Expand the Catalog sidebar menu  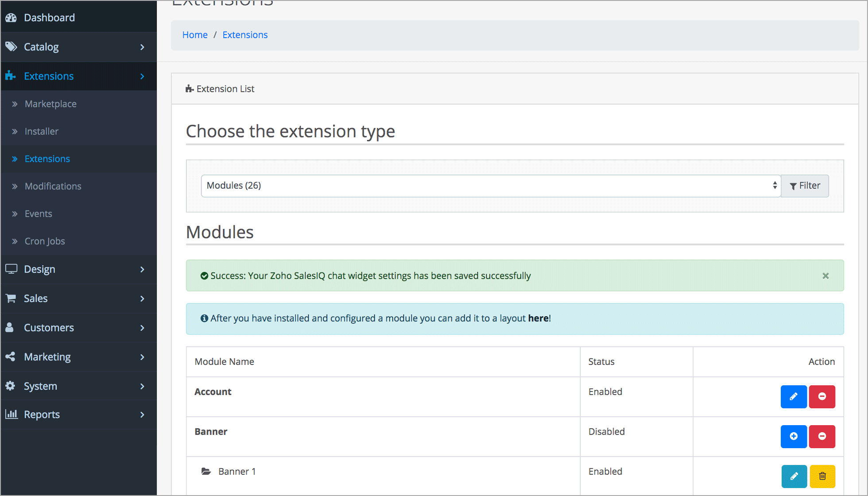tap(78, 47)
